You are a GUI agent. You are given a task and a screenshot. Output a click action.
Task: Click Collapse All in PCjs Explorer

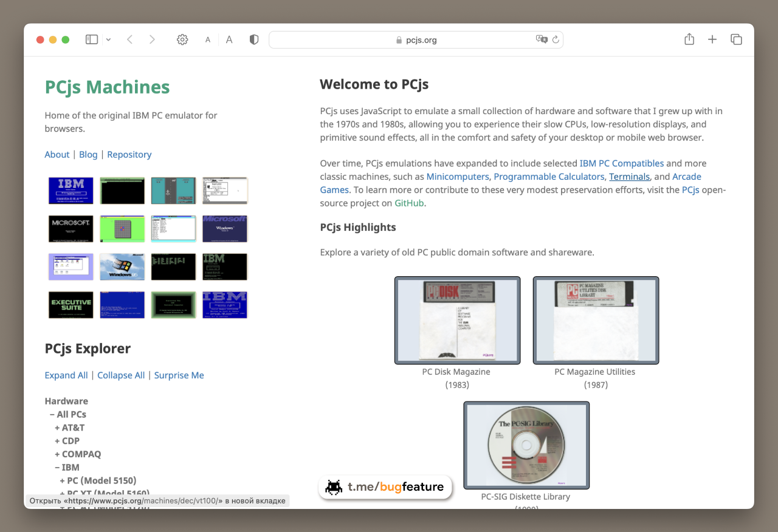pyautogui.click(x=121, y=375)
